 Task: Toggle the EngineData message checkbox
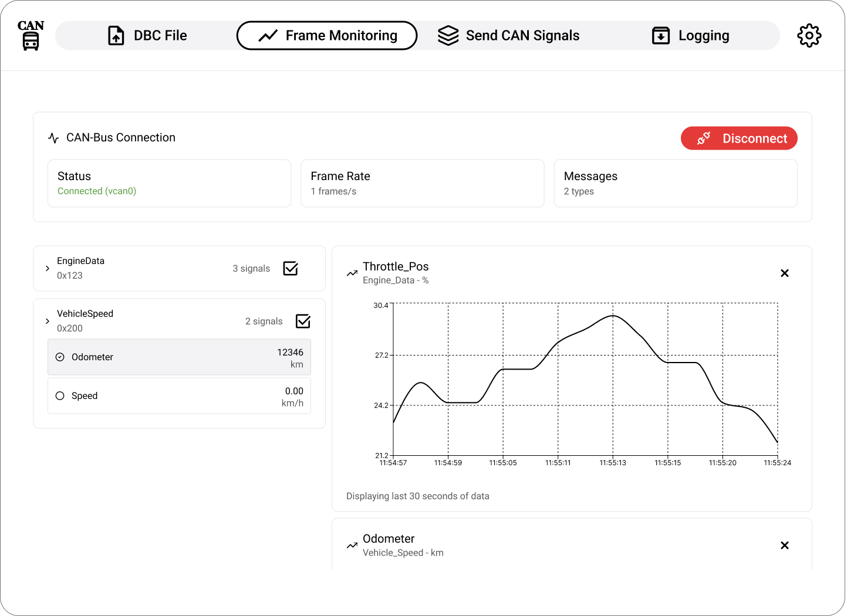click(291, 269)
